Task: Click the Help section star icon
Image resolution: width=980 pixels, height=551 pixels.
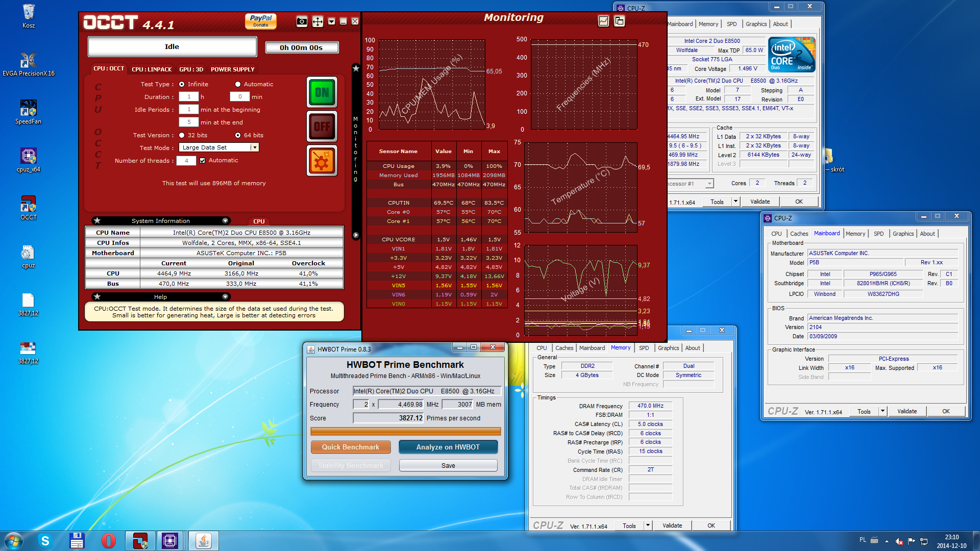Action: pyautogui.click(x=97, y=297)
